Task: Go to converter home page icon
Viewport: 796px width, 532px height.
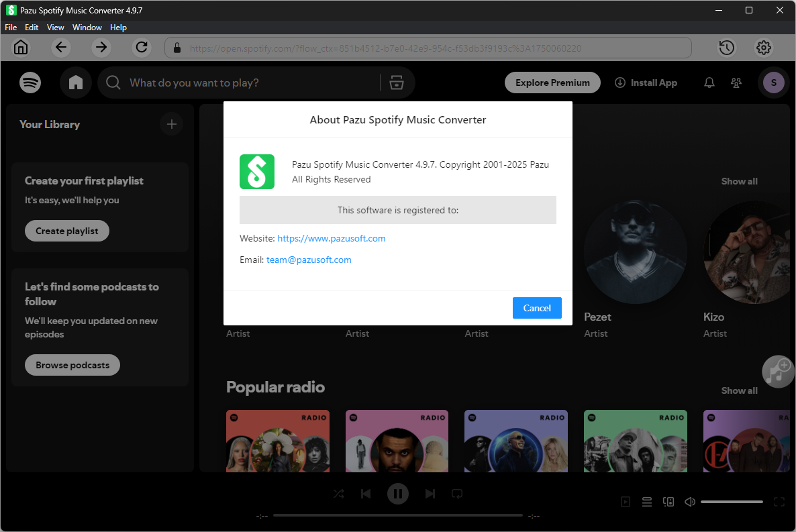Action: coord(21,48)
